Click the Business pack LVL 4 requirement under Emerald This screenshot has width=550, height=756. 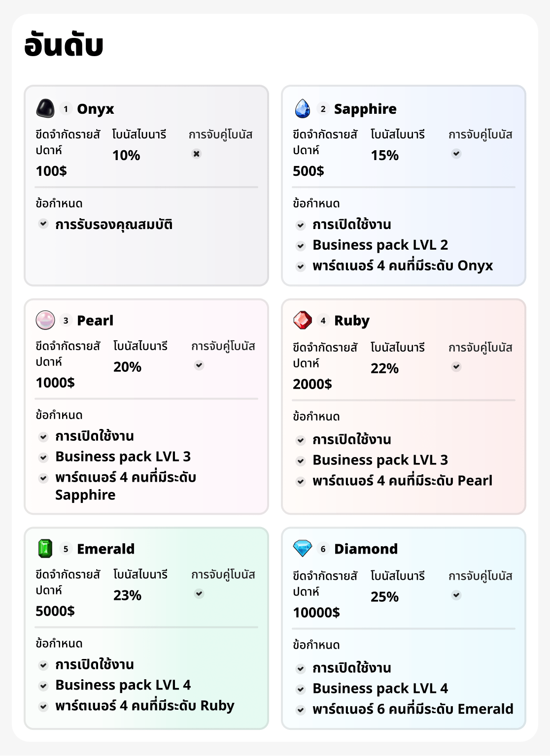coord(123,685)
